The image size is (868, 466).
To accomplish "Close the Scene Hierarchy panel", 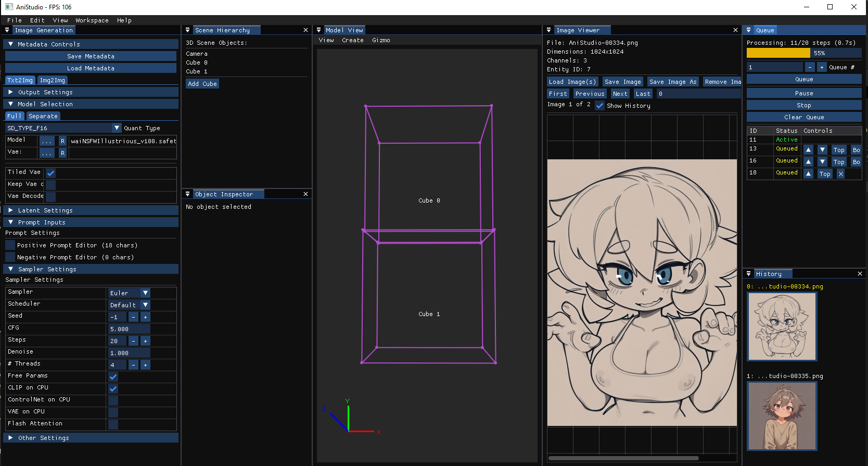I will click(305, 30).
